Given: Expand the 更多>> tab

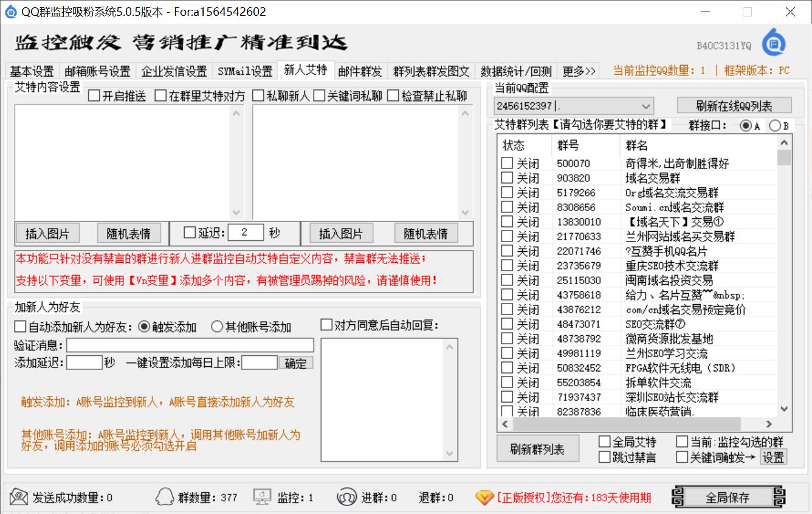Looking at the screenshot, I should click(x=579, y=71).
